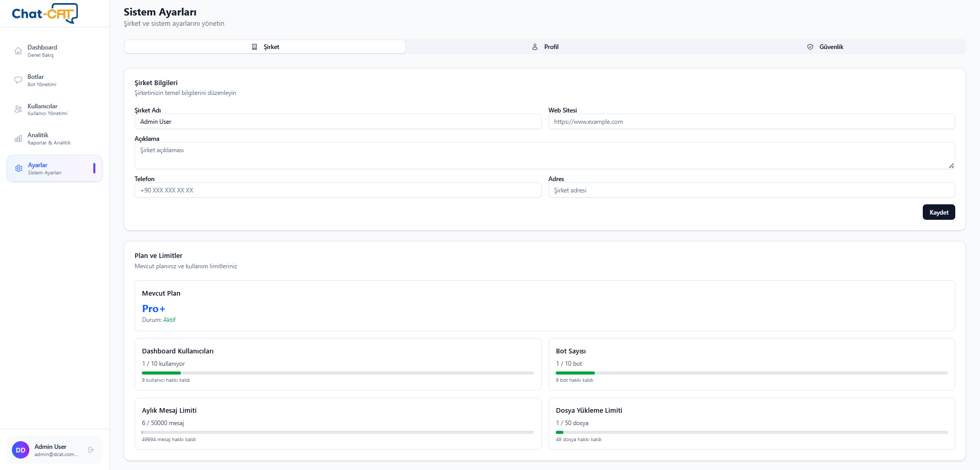Screen dimensions: 980x470
Task: Click the Adres input field
Action: point(751,190)
